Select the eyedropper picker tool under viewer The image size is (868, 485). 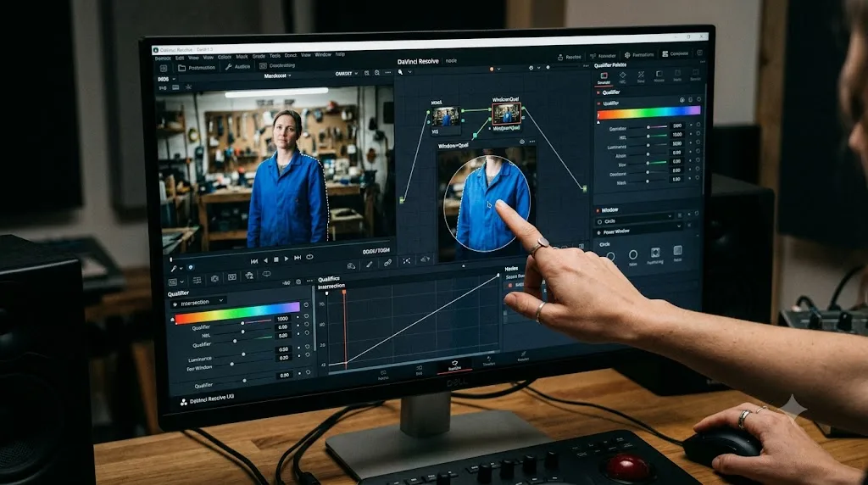pos(174,269)
